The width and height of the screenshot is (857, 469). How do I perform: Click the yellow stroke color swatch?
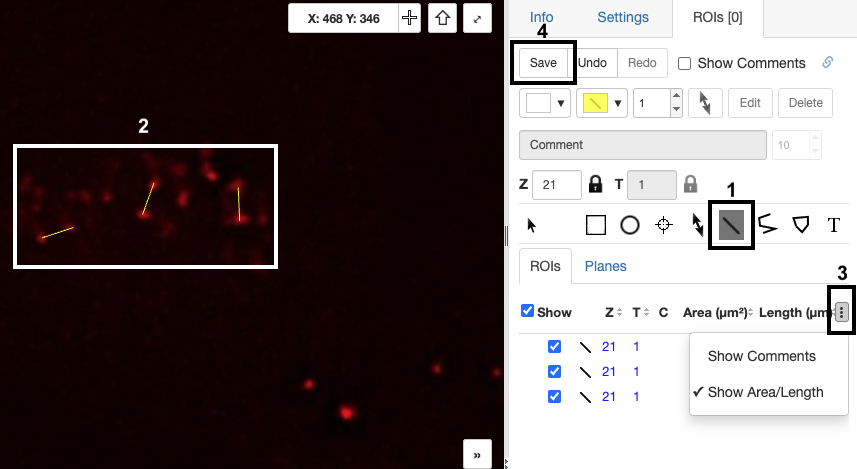pyautogui.click(x=595, y=103)
